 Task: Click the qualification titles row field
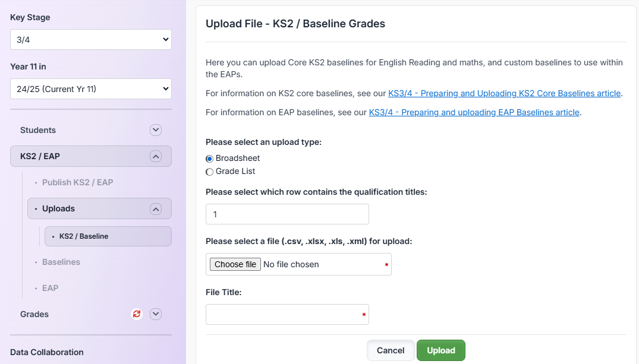[287, 214]
